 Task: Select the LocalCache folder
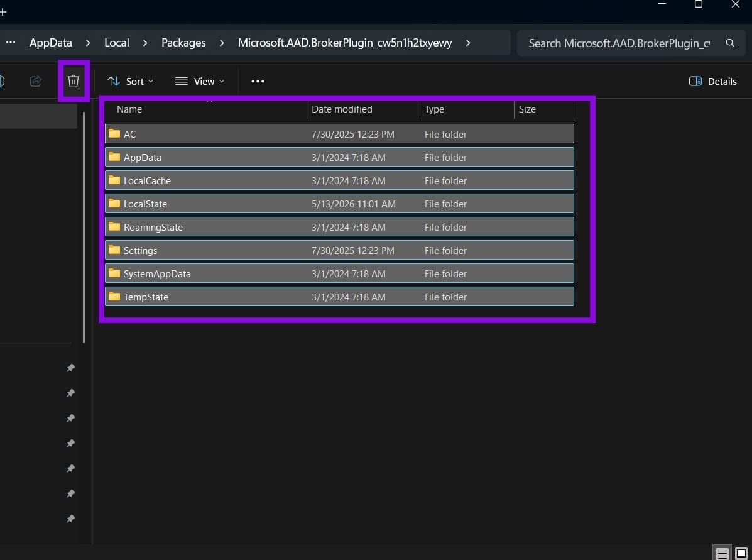[339, 180]
